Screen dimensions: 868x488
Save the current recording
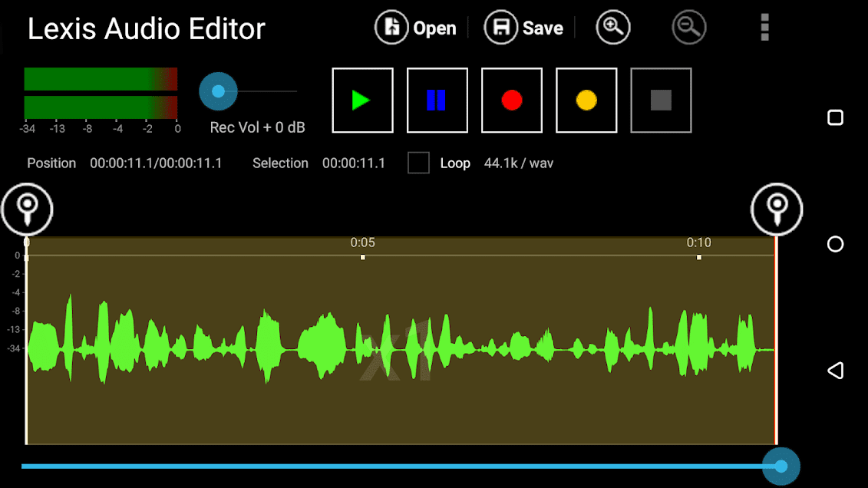click(524, 28)
